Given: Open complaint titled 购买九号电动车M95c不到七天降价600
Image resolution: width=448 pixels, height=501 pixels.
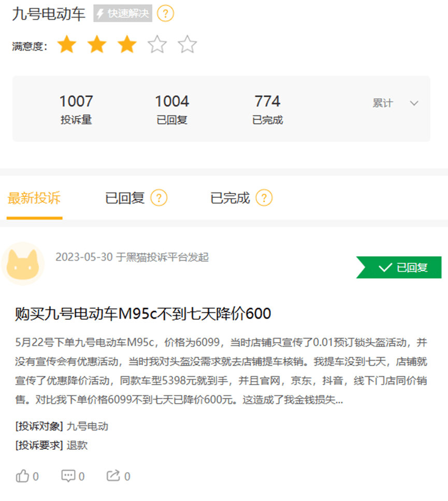Looking at the screenshot, I should click(143, 314).
